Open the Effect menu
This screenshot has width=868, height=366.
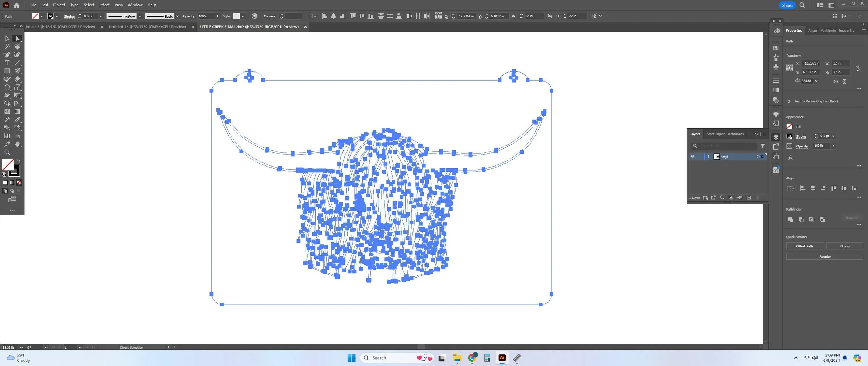[x=104, y=5]
